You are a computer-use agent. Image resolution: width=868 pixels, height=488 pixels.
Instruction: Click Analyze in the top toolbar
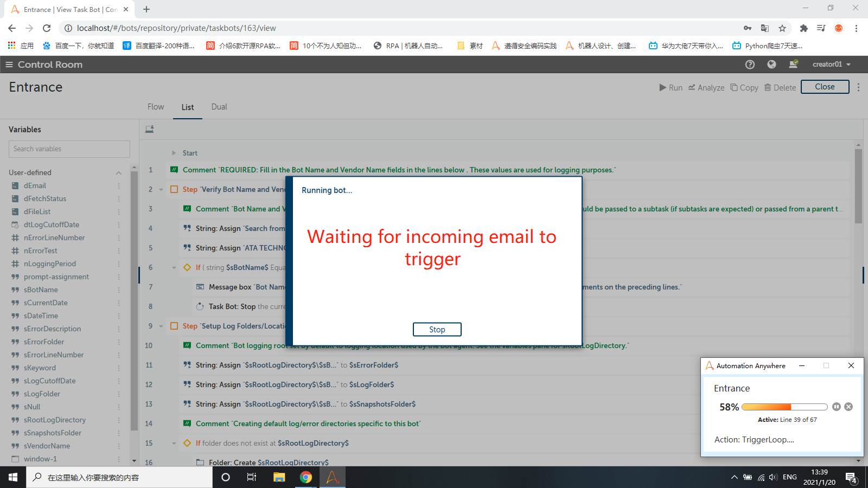[x=706, y=87]
